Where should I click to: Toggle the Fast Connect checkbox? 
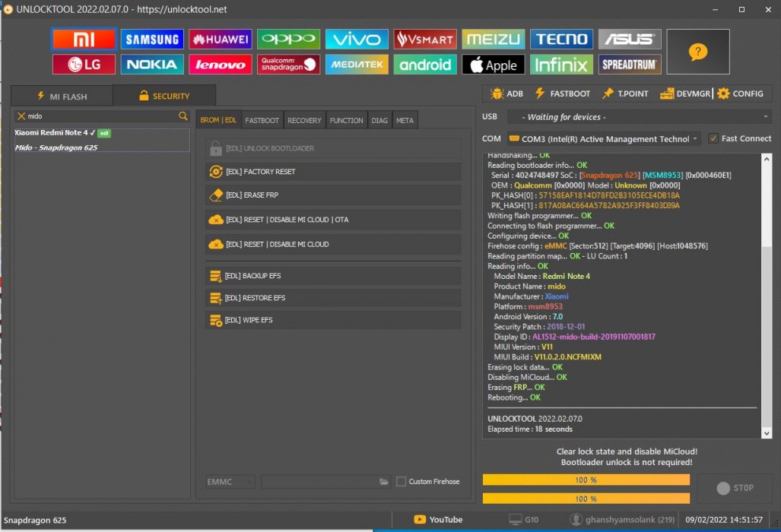(713, 138)
